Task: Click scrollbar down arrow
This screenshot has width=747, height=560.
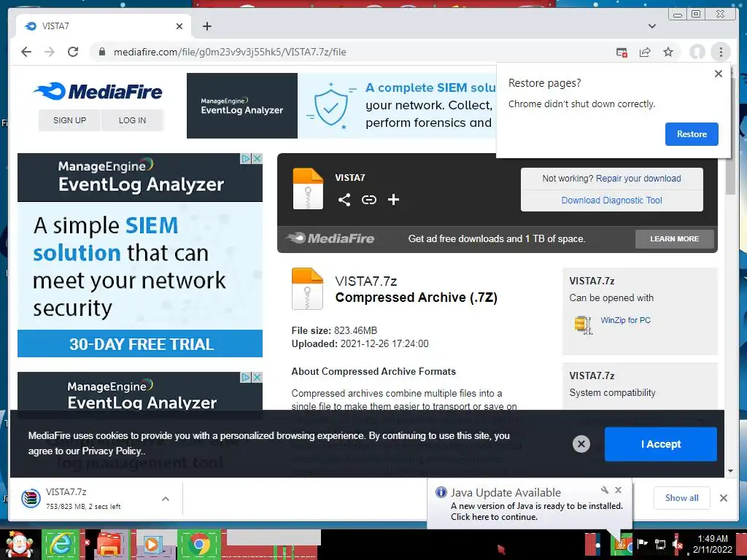Action: [731, 471]
